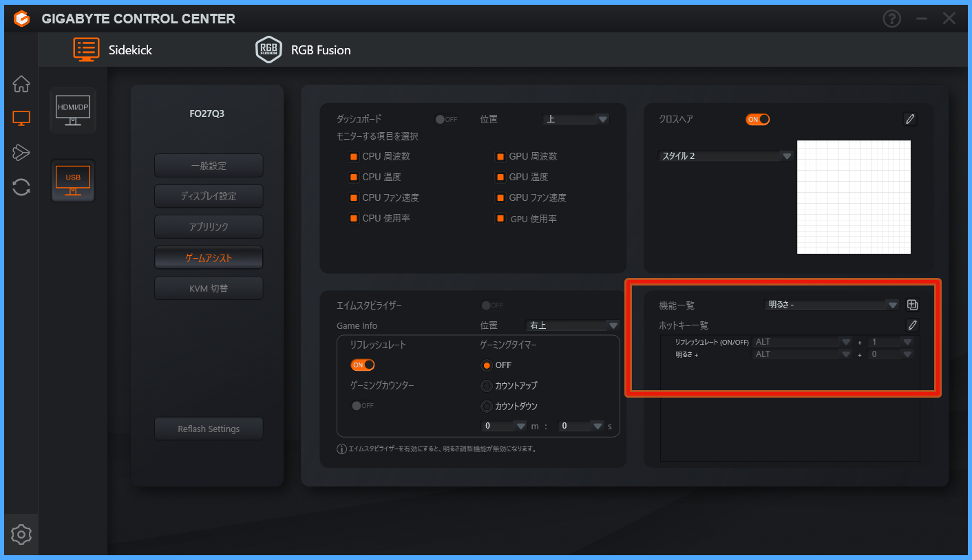Uncheck GPU 温度 checkbox
The height and width of the screenshot is (560, 972).
click(500, 177)
